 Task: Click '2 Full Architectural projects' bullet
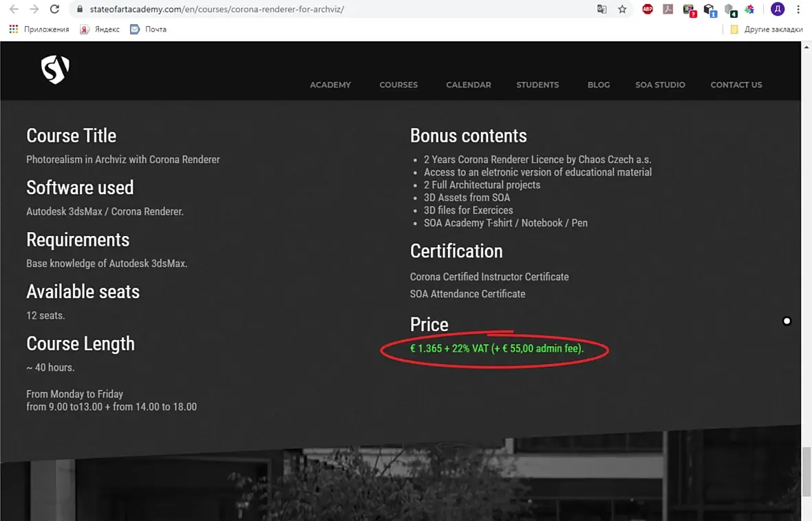click(x=482, y=185)
